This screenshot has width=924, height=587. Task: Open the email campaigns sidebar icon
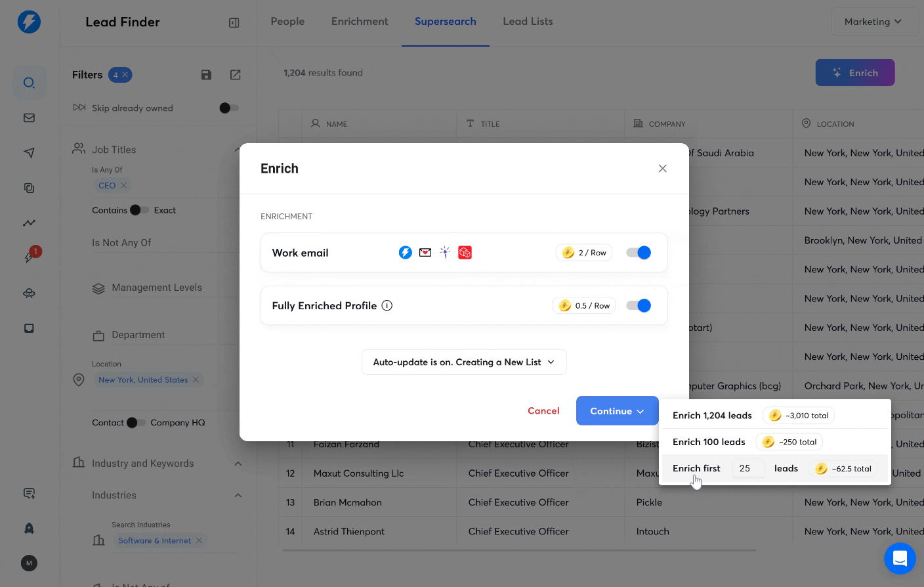click(x=29, y=118)
